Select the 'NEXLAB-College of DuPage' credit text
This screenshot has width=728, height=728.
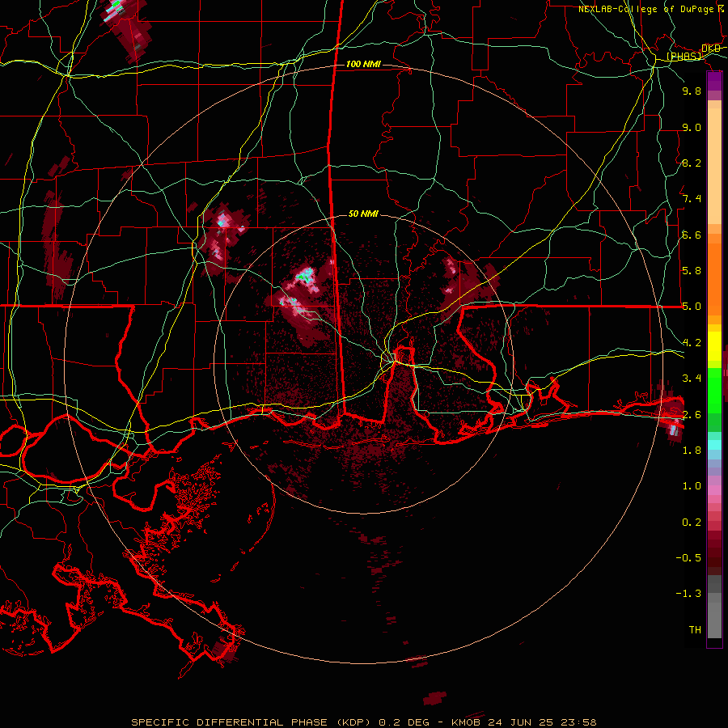point(646,9)
